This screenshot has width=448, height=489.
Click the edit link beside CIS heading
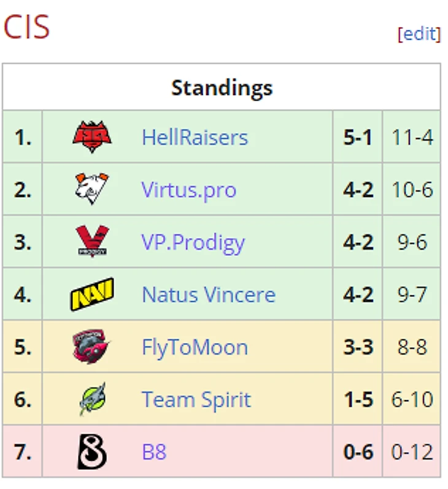419,33
